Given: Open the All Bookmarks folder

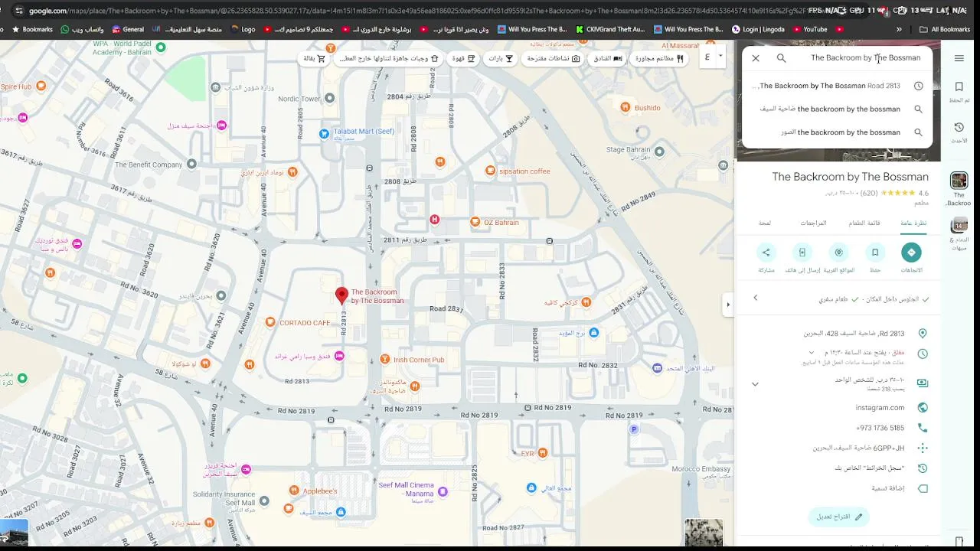Looking at the screenshot, I should [x=944, y=29].
